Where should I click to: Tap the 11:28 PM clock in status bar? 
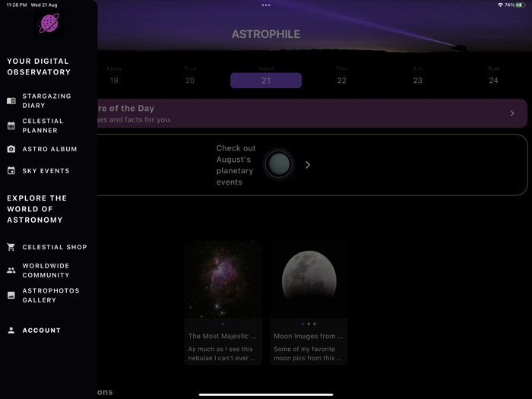coord(17,5)
